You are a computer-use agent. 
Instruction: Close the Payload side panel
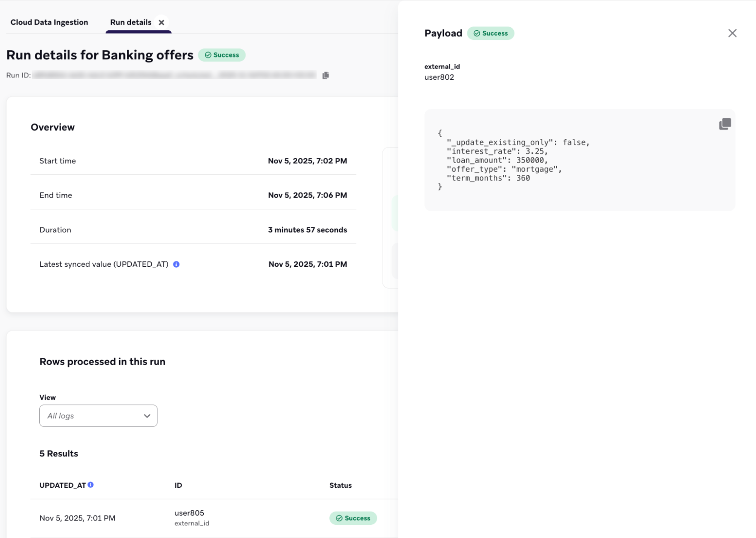point(732,33)
